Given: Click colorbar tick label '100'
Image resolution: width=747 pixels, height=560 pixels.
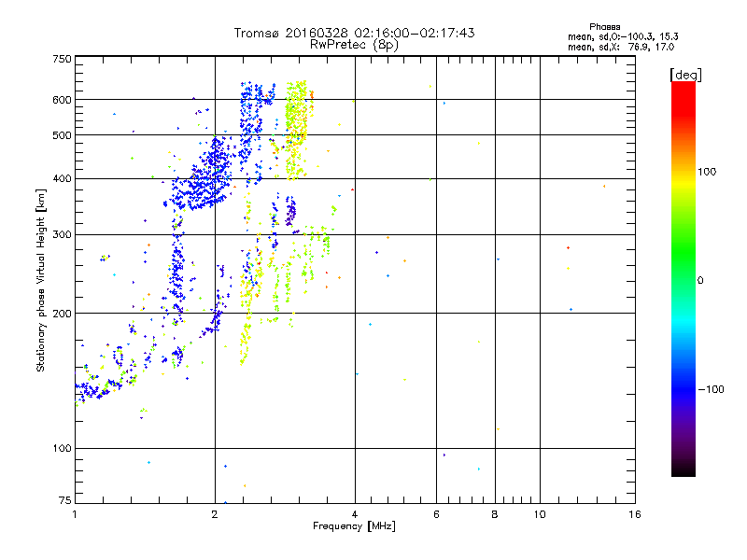Looking at the screenshot, I should 707,172.
